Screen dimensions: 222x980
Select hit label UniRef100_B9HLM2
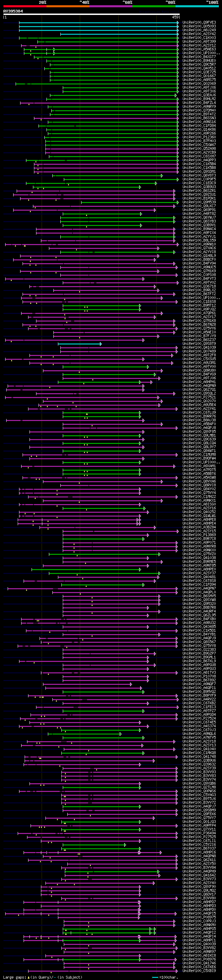tap(199, 99)
